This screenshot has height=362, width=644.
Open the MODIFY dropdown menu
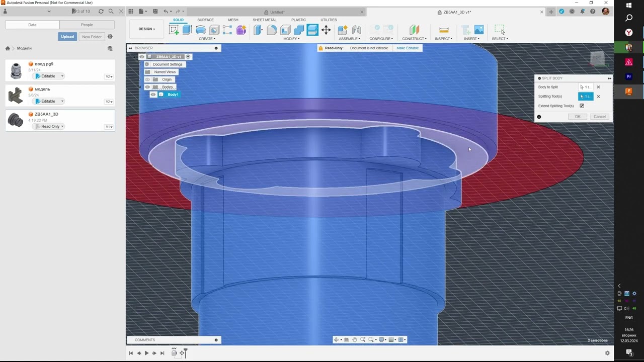[x=291, y=39]
